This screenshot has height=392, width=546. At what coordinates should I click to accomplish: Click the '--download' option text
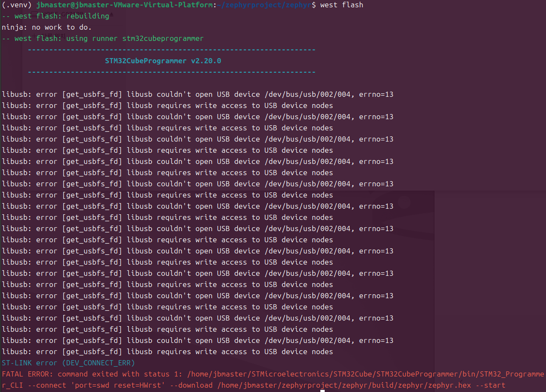point(191,386)
